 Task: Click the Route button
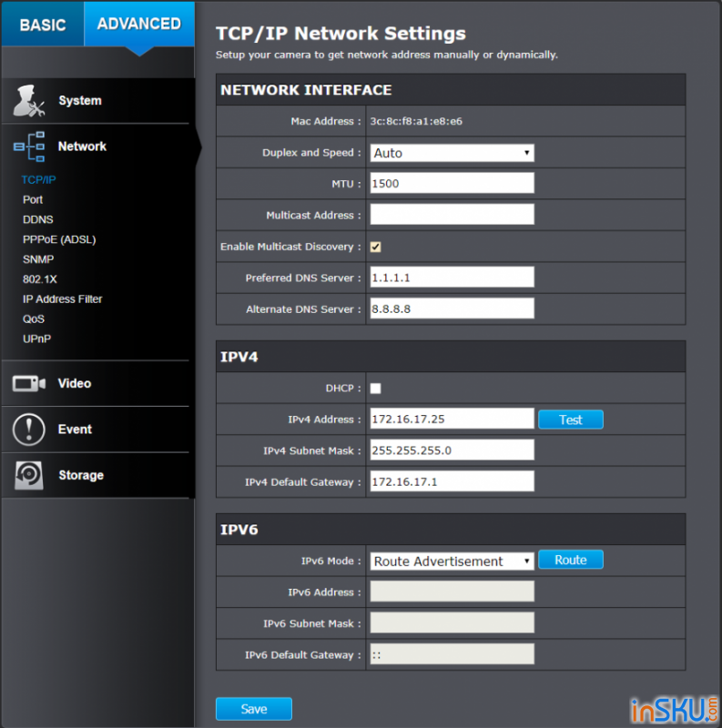click(x=571, y=560)
